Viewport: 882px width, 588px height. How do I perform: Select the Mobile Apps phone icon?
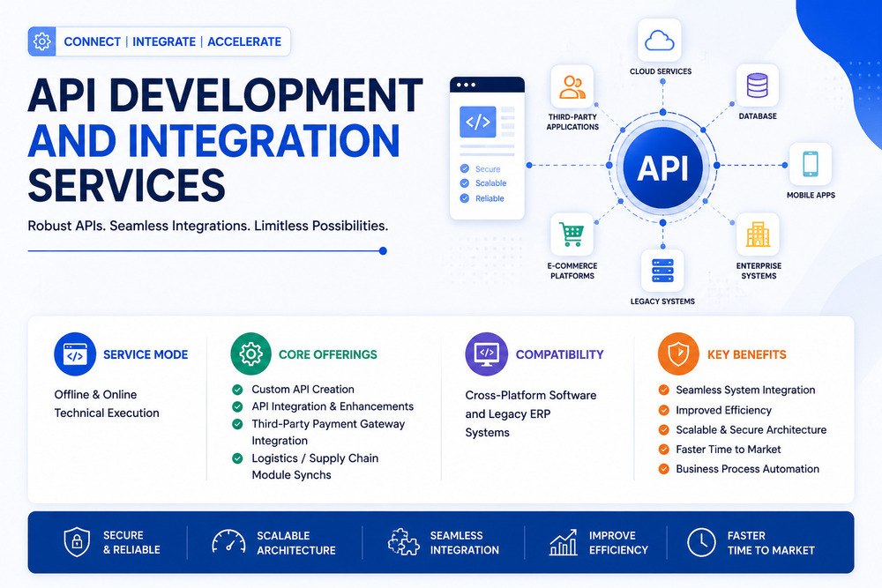[x=810, y=164]
